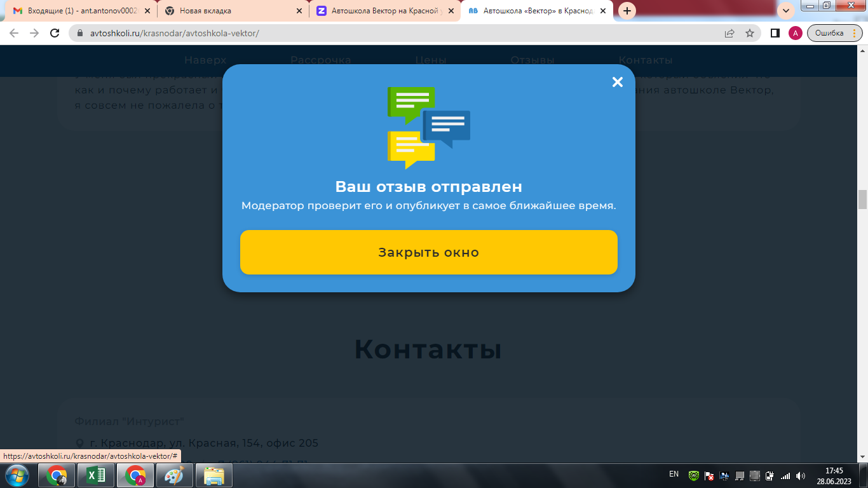The image size is (868, 488).
Task: Open the Chrome profile avatar
Action: (x=795, y=33)
